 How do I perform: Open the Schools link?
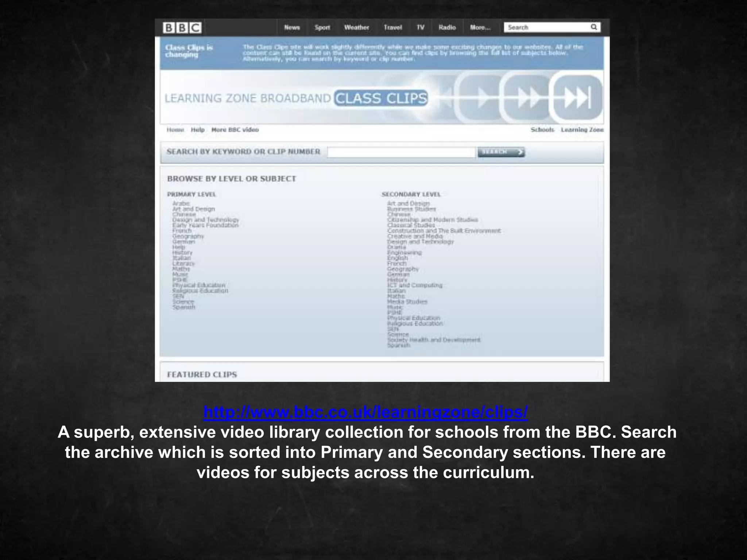click(542, 130)
